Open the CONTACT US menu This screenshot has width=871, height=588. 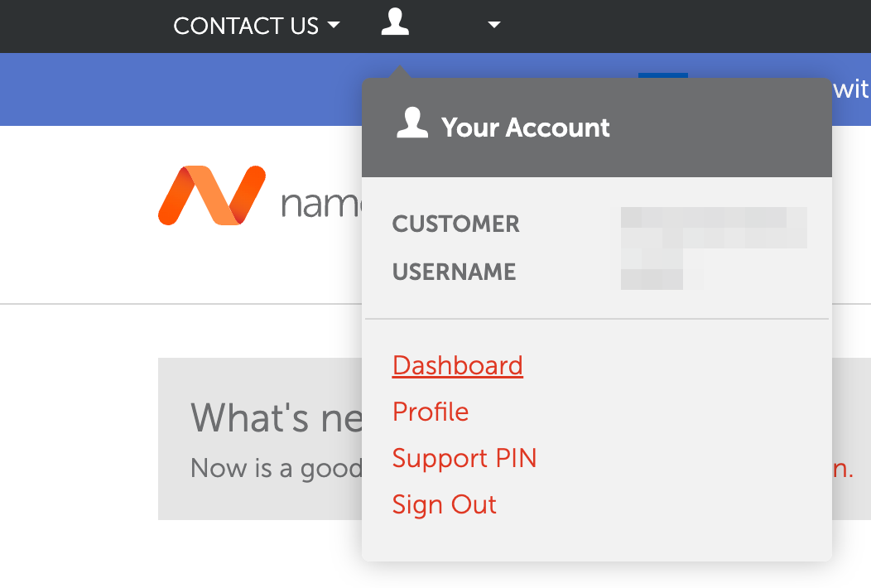(246, 27)
